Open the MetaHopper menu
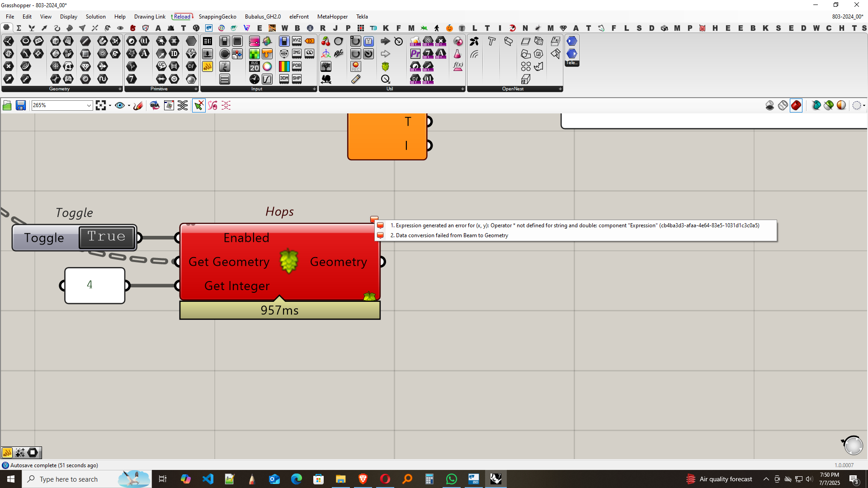 pos(332,16)
